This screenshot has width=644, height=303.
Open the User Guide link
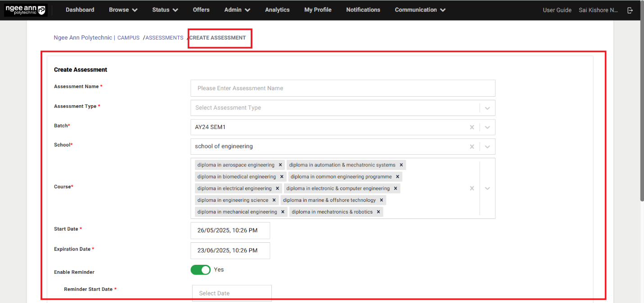pyautogui.click(x=557, y=10)
